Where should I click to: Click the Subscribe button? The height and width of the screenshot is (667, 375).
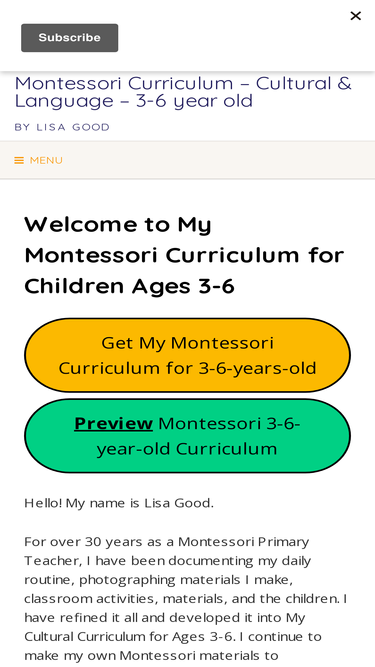70,38
